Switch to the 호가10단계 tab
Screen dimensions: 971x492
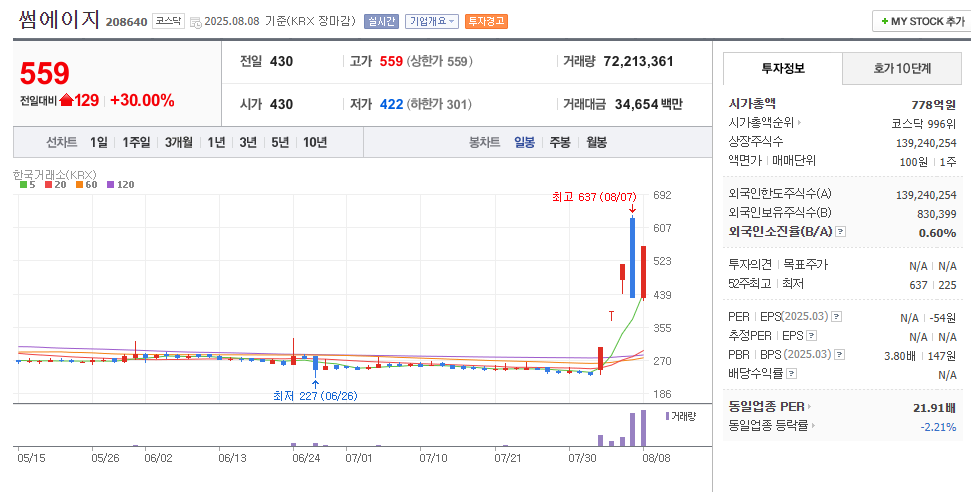point(902,69)
